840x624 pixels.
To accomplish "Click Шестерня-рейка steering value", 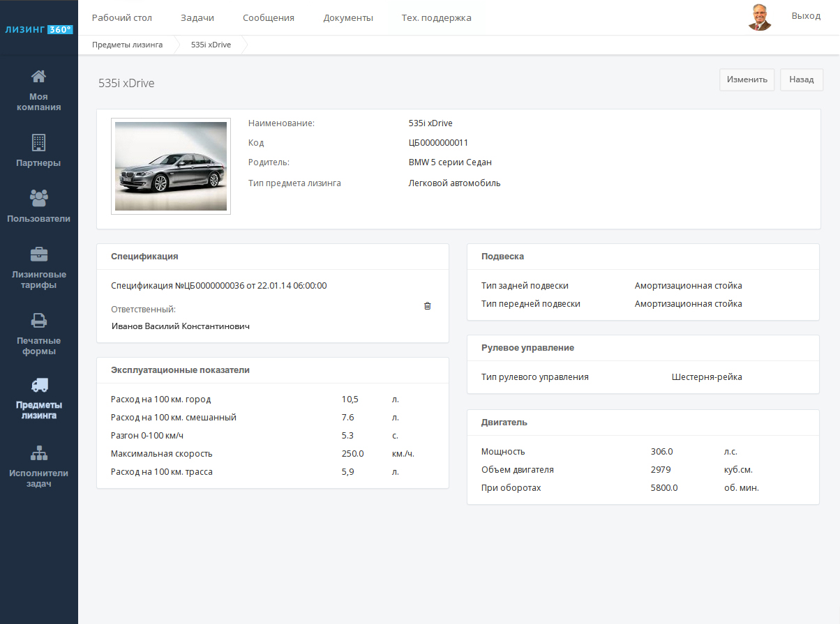I will pos(707,377).
